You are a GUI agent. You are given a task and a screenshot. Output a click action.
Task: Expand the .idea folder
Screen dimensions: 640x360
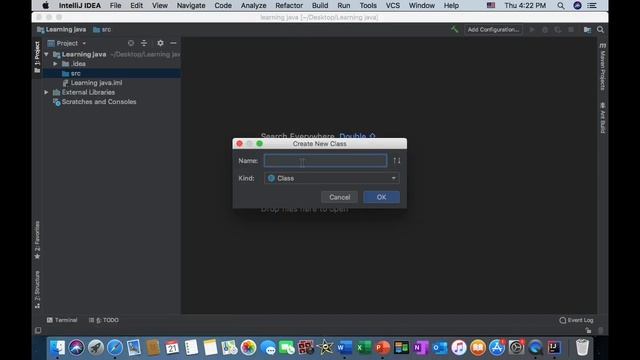click(55, 64)
